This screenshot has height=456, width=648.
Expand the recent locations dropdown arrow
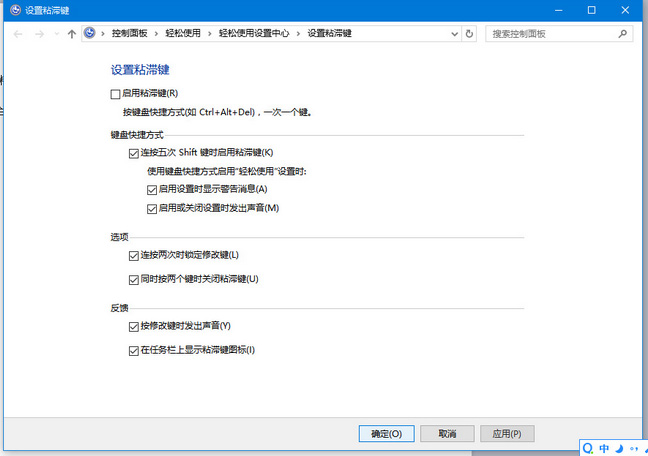click(x=55, y=33)
